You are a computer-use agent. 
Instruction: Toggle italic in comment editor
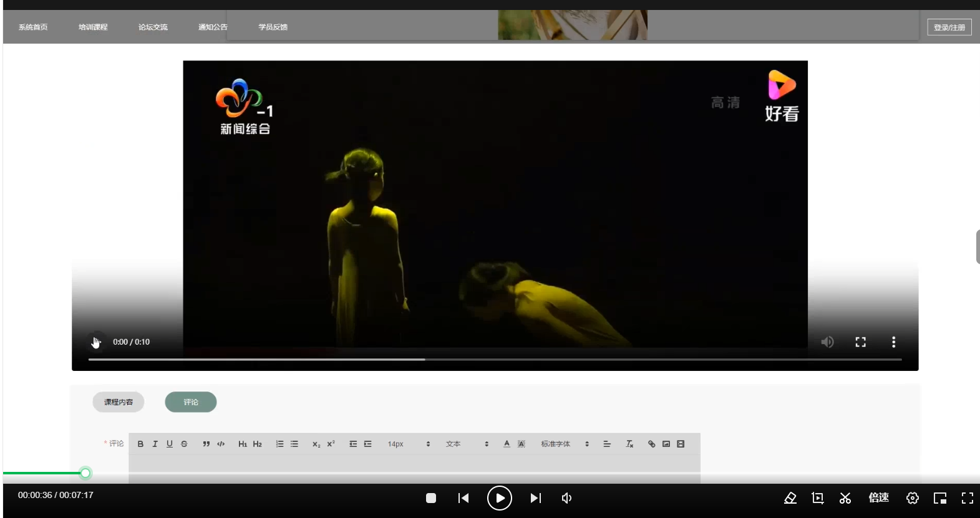155,444
